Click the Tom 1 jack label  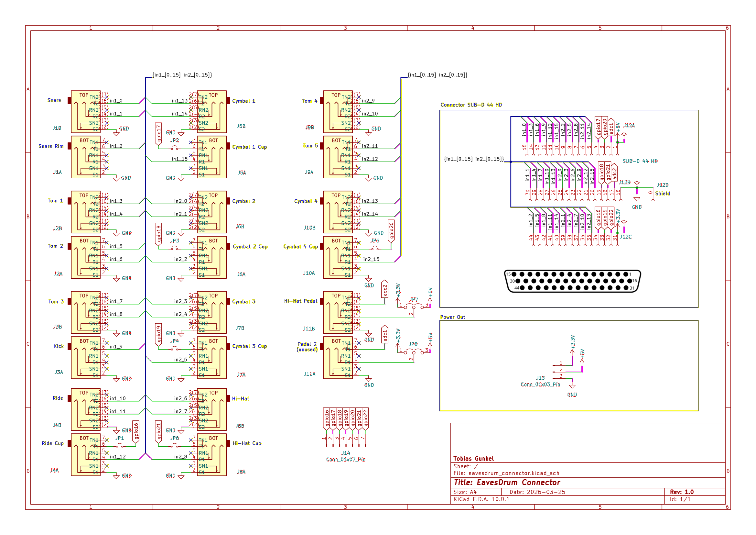55,201
